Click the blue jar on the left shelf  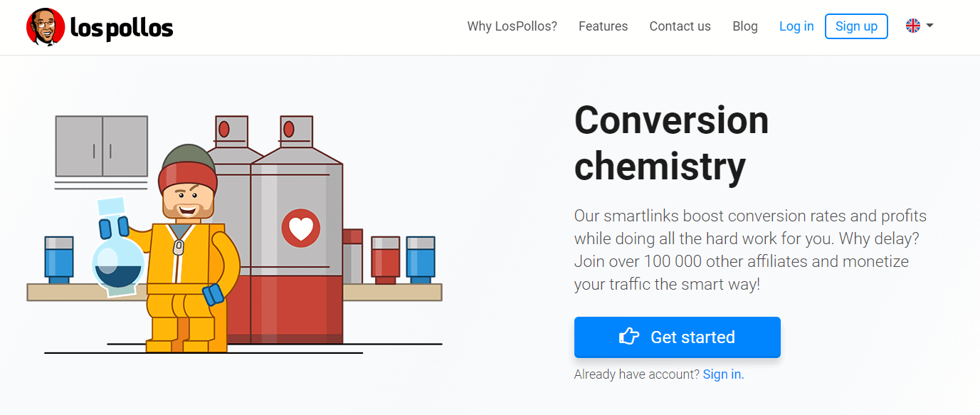58,260
